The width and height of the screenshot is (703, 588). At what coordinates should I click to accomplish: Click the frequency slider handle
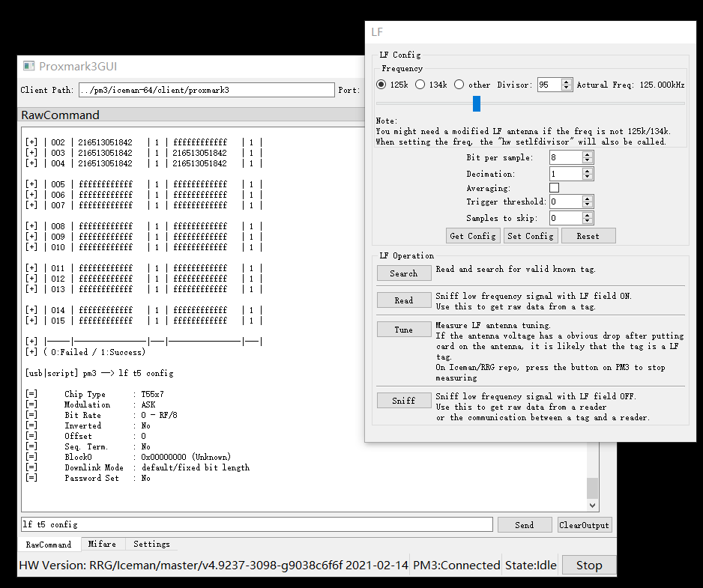pos(477,103)
